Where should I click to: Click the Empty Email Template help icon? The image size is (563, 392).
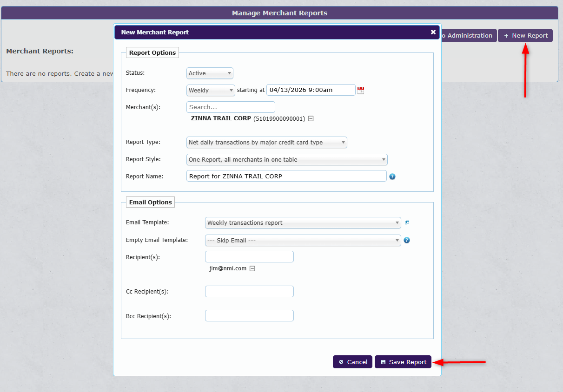click(406, 241)
